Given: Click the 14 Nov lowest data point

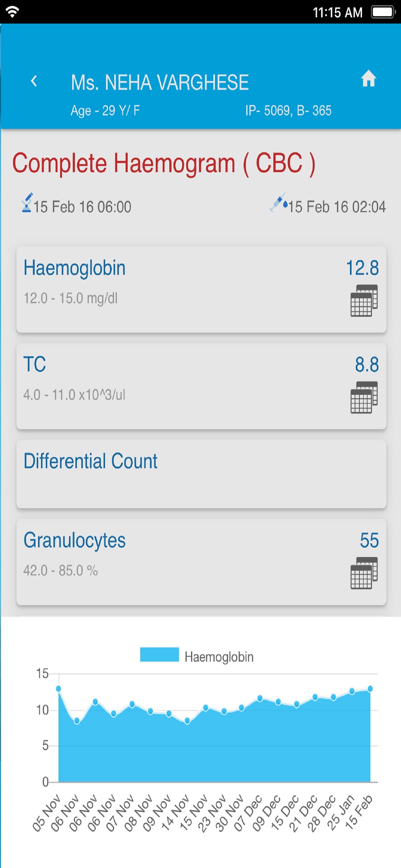Looking at the screenshot, I should [187, 721].
